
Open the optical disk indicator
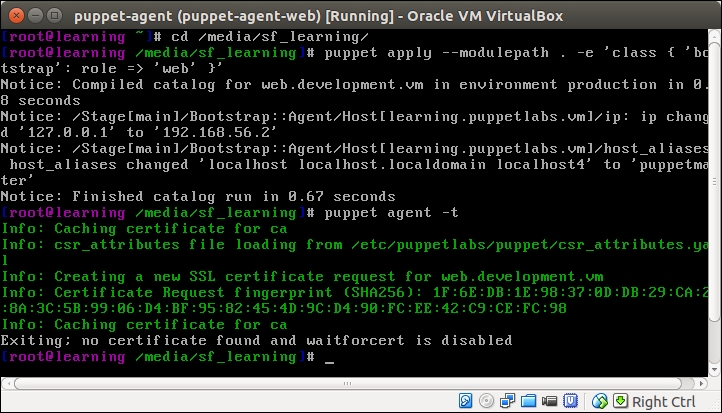point(487,401)
